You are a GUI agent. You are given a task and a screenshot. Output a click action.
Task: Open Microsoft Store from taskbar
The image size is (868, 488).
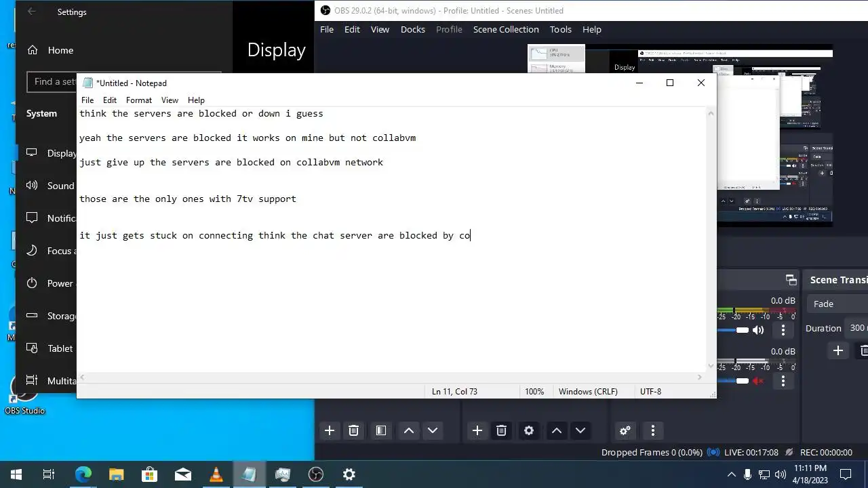[x=149, y=474]
